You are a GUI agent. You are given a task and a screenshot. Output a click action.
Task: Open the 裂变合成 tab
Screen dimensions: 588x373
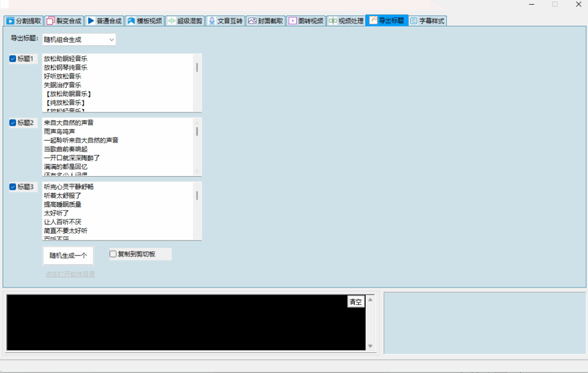(x=64, y=21)
